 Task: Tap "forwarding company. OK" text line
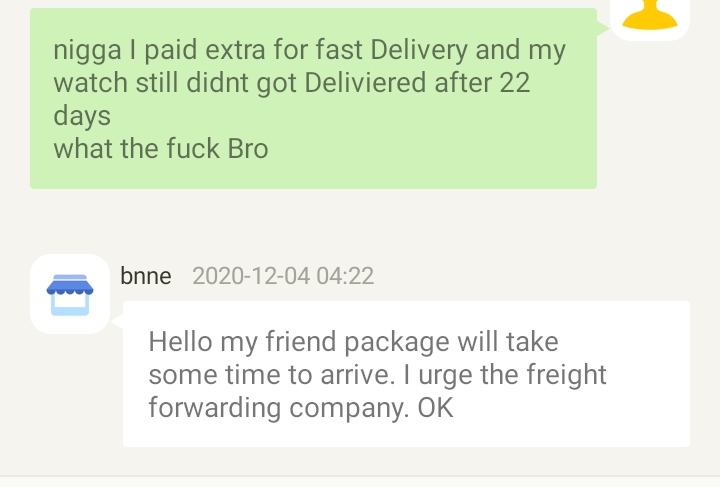[301, 408]
